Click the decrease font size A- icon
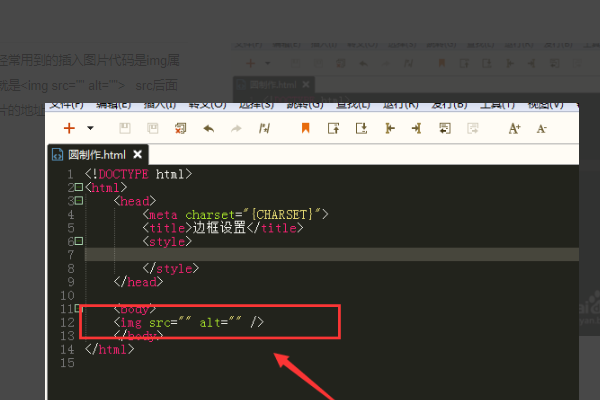This screenshot has width=600, height=400. click(541, 128)
